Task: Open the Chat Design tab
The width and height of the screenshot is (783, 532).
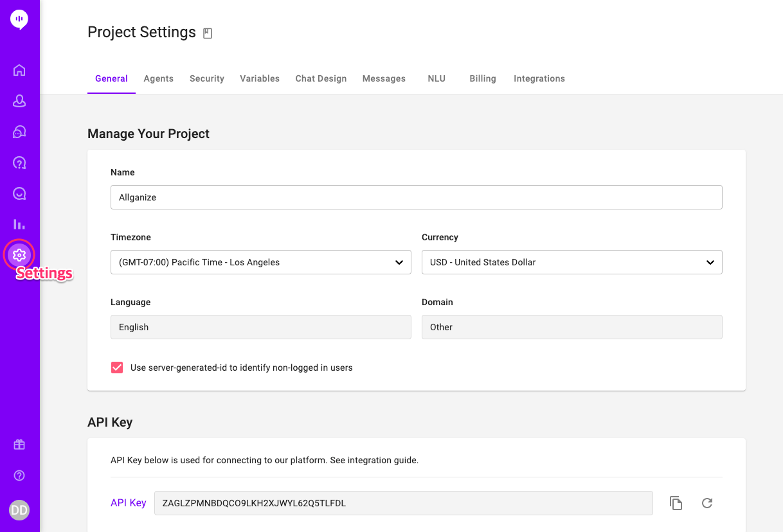Action: coord(321,78)
